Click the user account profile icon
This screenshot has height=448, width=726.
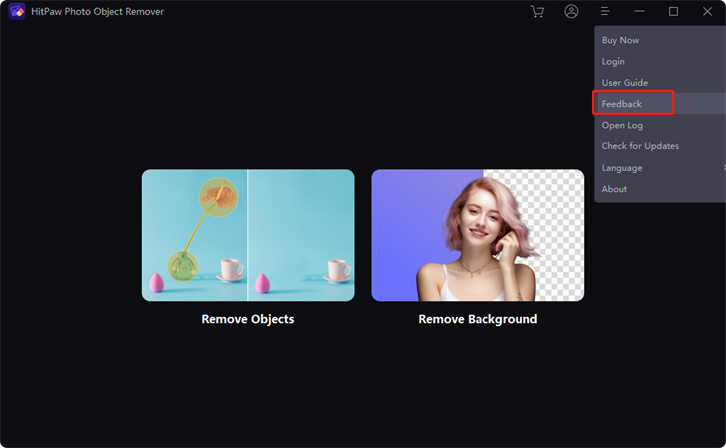click(x=571, y=12)
